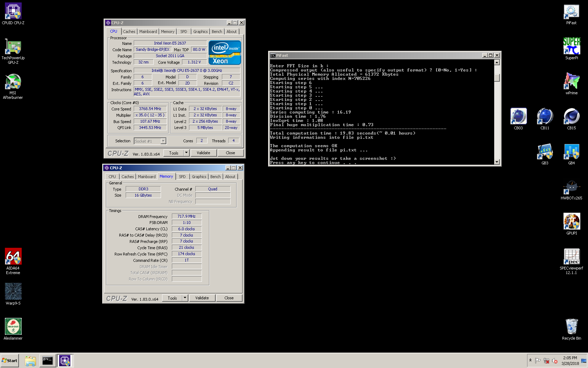The image size is (588, 368).
Task: Launch the PiFast desktop shortcut
Action: pos(571,14)
